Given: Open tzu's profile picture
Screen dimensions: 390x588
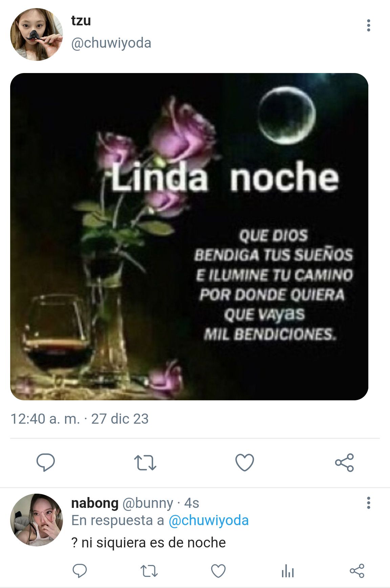Looking at the screenshot, I should (37, 34).
